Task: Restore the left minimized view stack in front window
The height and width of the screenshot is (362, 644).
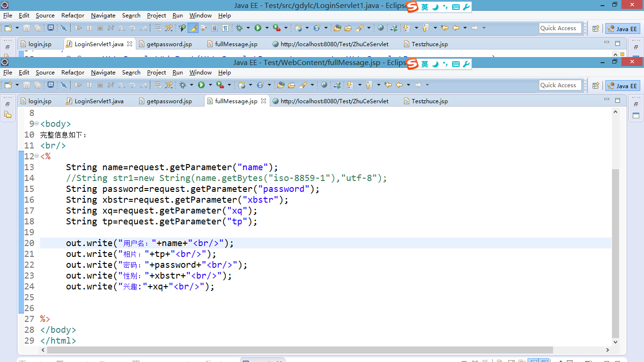Action: (x=8, y=104)
